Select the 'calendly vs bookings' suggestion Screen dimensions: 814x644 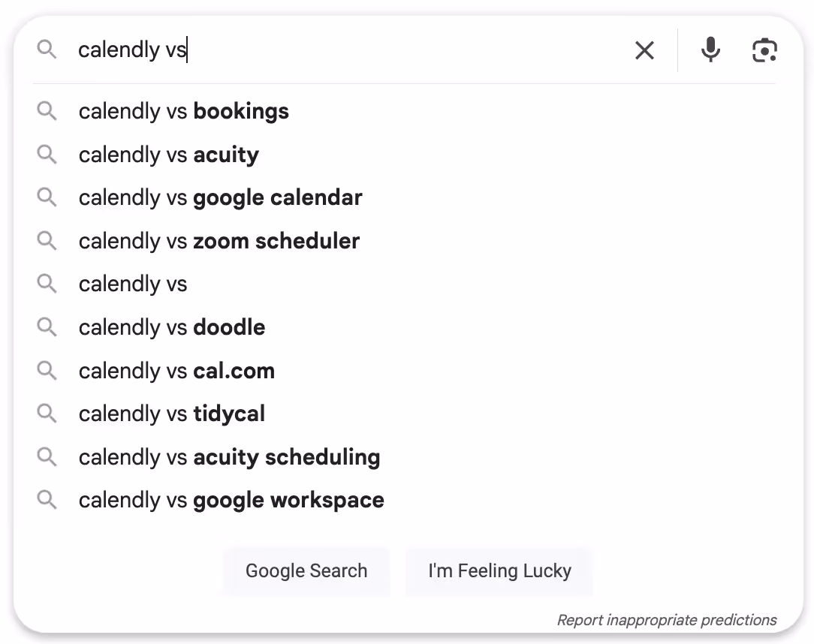pos(184,112)
